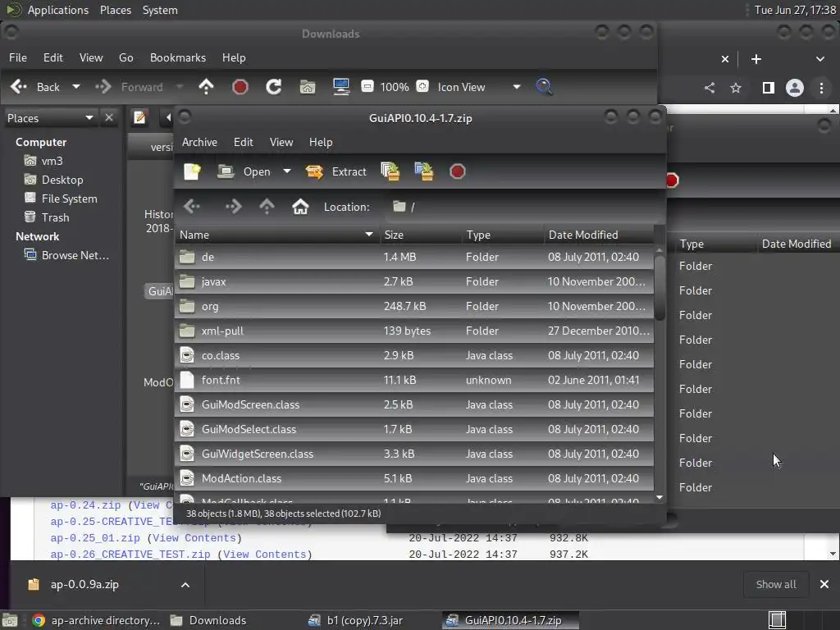This screenshot has width=840, height=630.
Task: Click the browser bookmark star icon
Action: click(x=736, y=88)
